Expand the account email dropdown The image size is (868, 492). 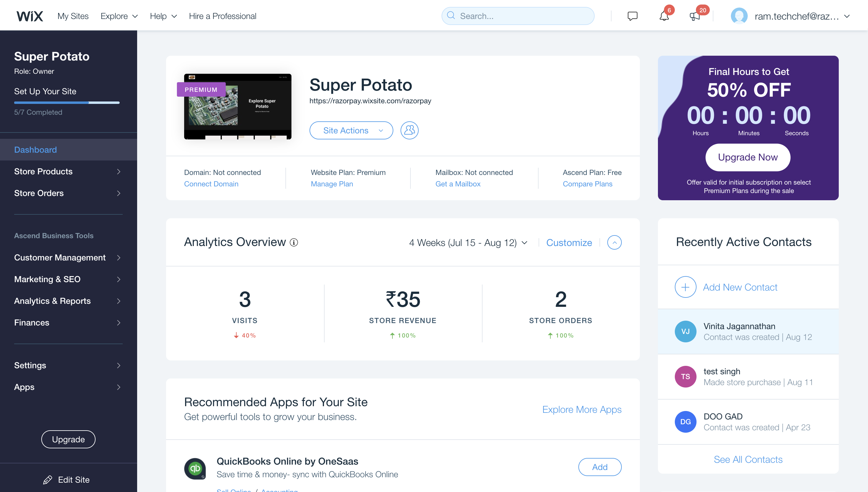click(x=847, y=16)
